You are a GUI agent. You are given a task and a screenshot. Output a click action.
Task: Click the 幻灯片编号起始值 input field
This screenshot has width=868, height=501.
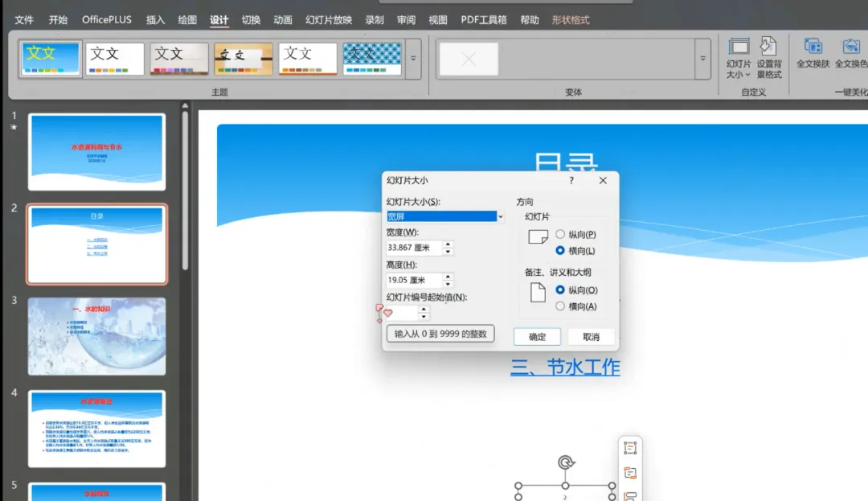coord(402,313)
